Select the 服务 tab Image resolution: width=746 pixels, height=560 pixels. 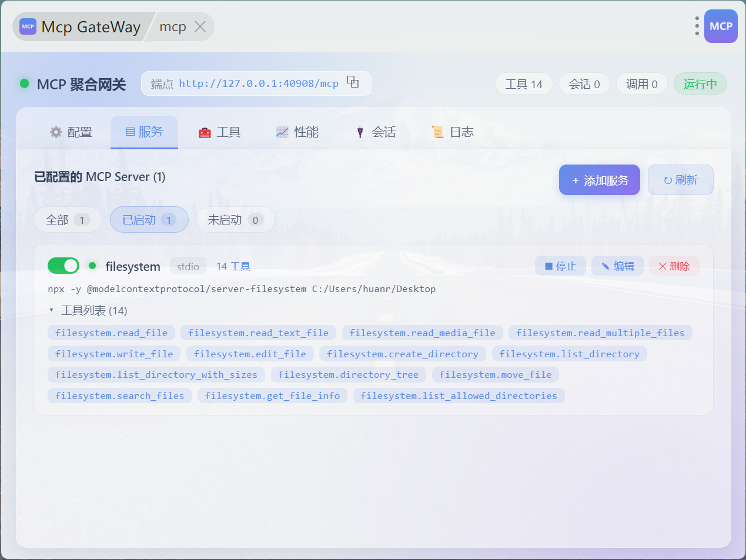(x=144, y=132)
